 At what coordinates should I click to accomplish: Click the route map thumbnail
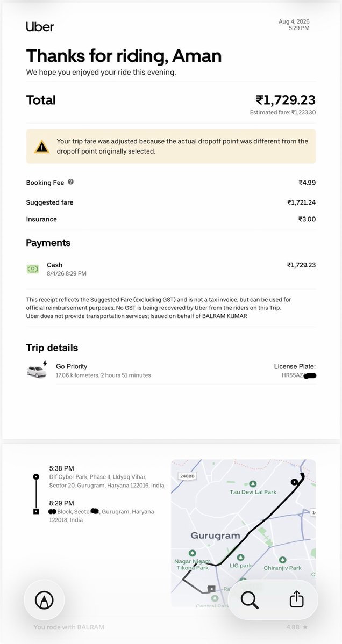point(244,533)
